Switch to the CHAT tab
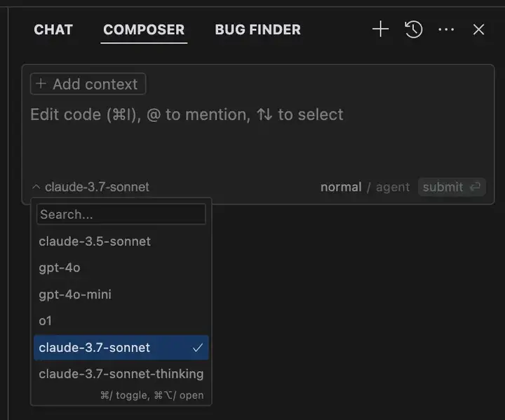 point(53,29)
